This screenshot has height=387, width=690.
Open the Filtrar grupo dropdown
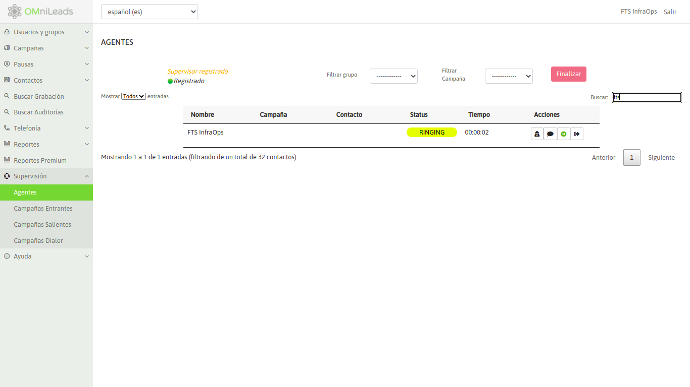(x=393, y=76)
